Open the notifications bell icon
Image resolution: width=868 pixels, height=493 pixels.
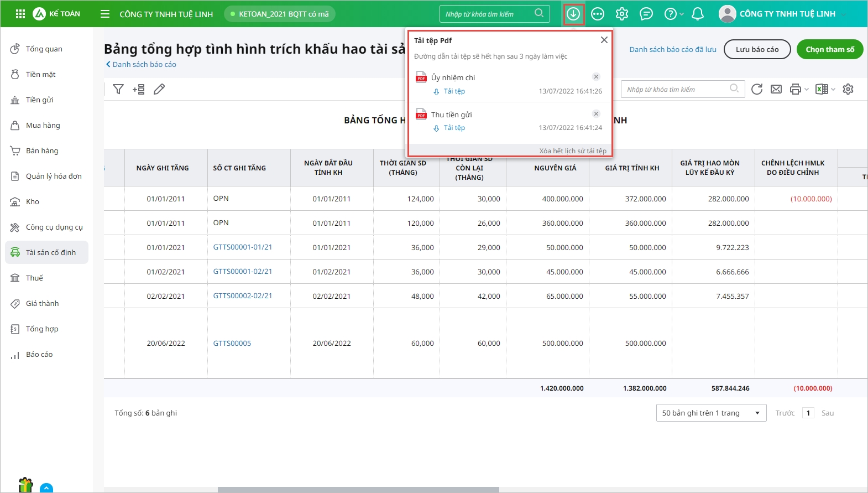tap(698, 14)
